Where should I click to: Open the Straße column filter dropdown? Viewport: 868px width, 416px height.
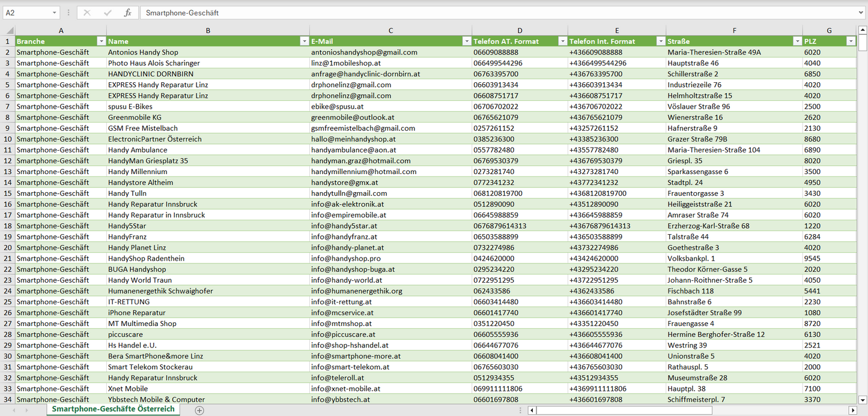tap(797, 41)
